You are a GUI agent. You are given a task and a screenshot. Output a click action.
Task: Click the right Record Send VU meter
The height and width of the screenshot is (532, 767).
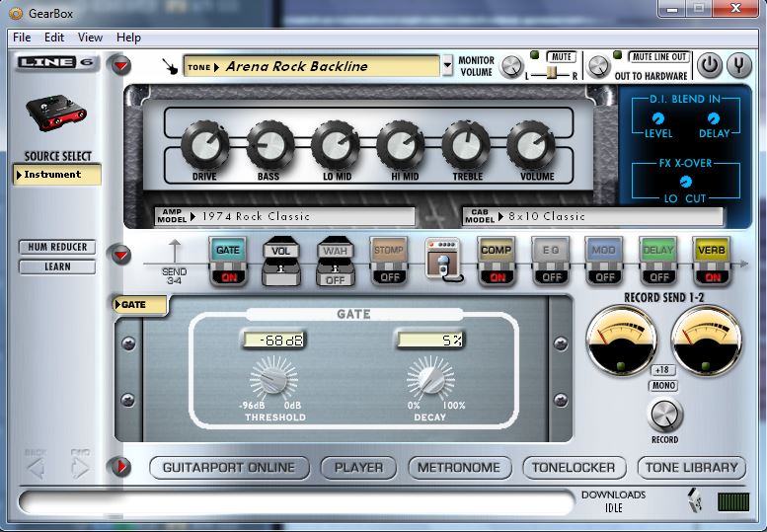point(707,341)
